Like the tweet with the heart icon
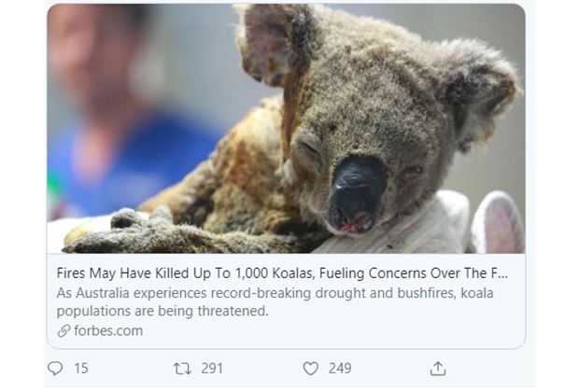 311,369
